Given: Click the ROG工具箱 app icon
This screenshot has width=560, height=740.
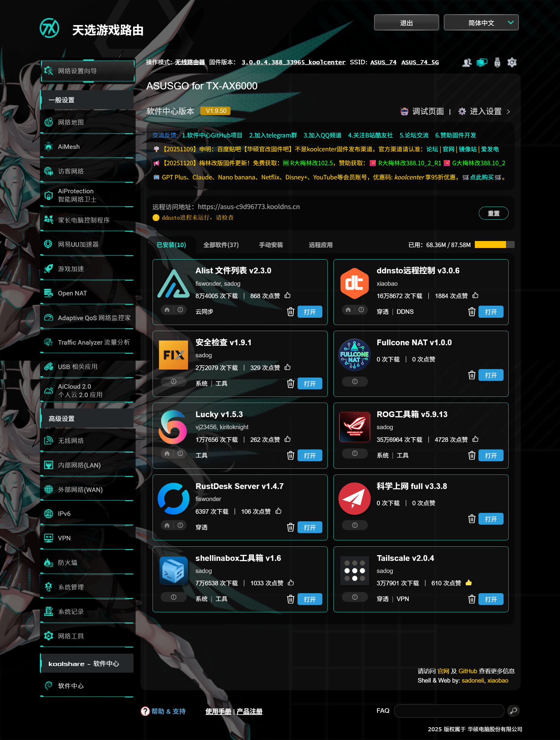Looking at the screenshot, I should point(355,427).
